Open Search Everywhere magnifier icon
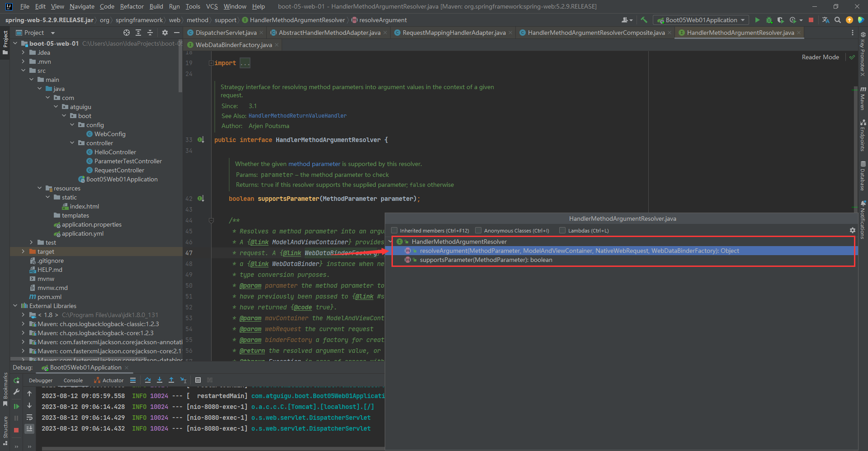This screenshot has width=868, height=451. point(838,20)
